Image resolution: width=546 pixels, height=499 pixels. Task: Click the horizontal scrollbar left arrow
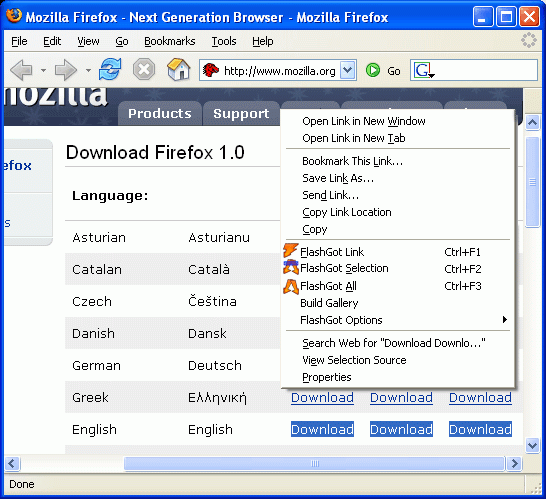(13, 463)
